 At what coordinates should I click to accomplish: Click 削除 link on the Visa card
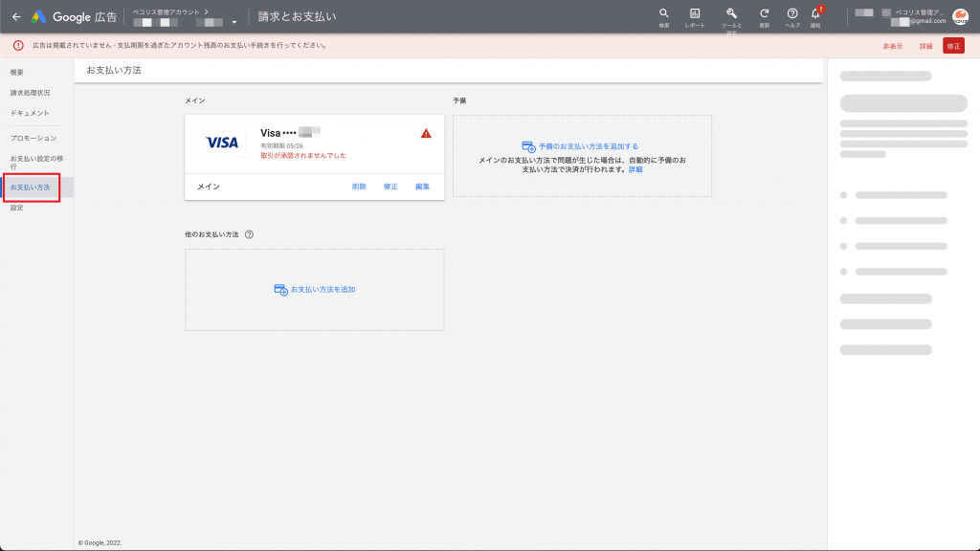tap(359, 187)
